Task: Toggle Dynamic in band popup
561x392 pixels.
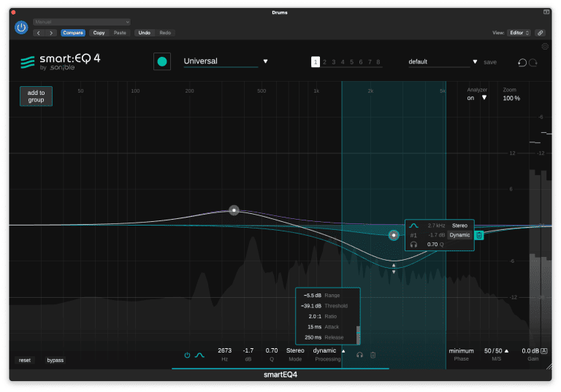Action: [459, 235]
